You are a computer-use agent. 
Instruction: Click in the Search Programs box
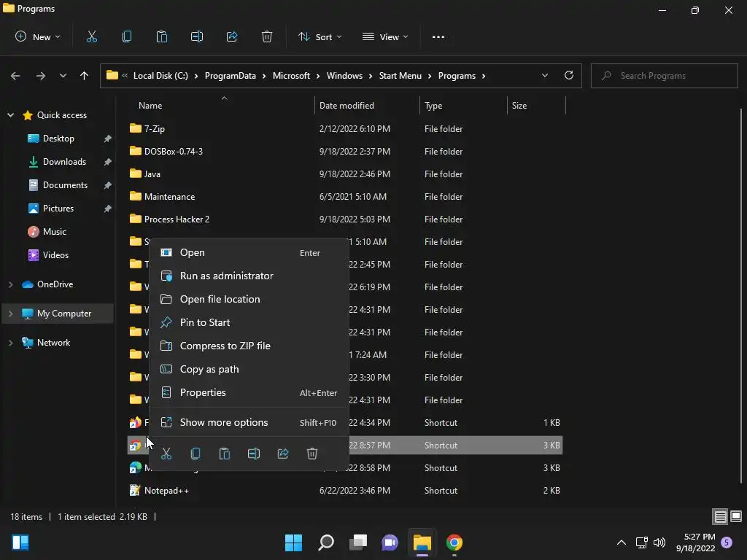(x=664, y=76)
